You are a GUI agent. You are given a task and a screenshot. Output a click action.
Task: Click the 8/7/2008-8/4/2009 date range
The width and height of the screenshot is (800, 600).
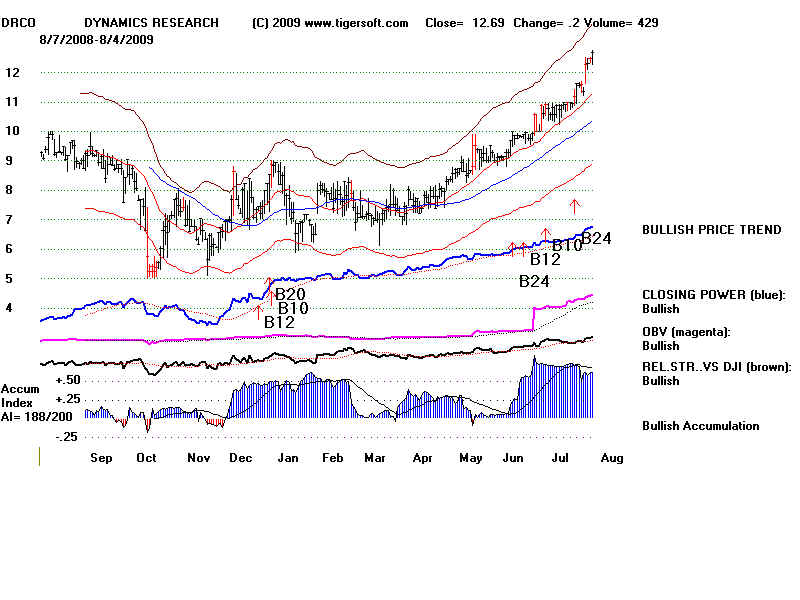[96, 40]
